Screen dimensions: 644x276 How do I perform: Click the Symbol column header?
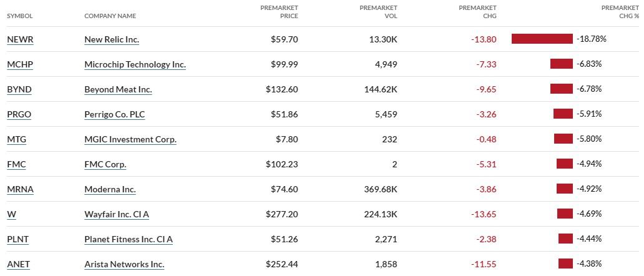pyautogui.click(x=19, y=16)
